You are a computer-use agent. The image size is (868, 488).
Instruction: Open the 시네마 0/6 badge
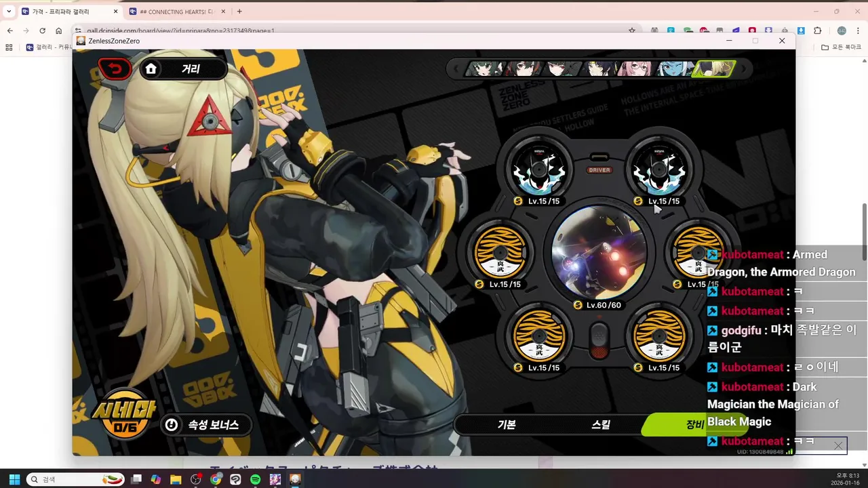[x=125, y=414]
